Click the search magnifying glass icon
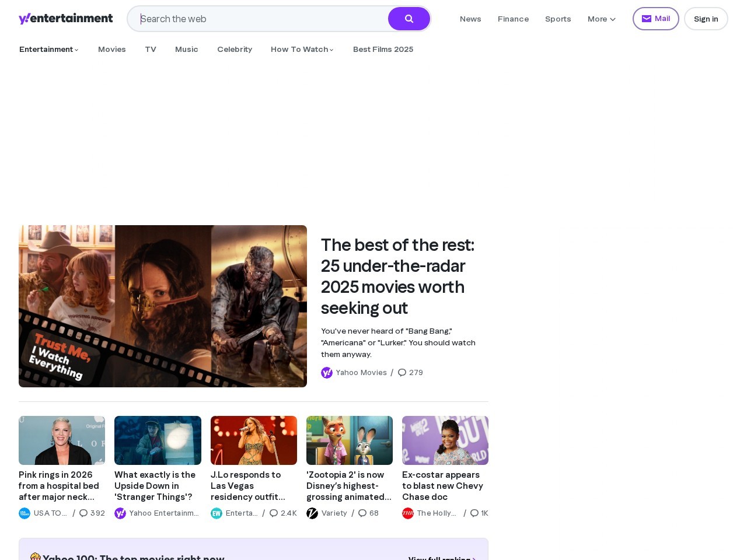This screenshot has height=560, width=747. coord(409,19)
